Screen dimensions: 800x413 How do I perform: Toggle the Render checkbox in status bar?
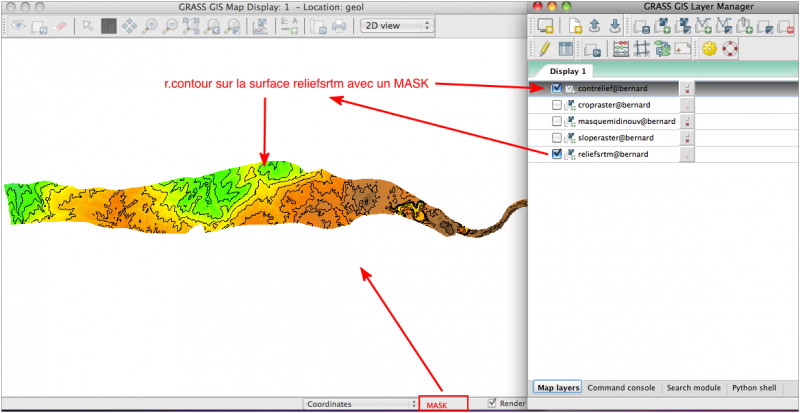492,403
